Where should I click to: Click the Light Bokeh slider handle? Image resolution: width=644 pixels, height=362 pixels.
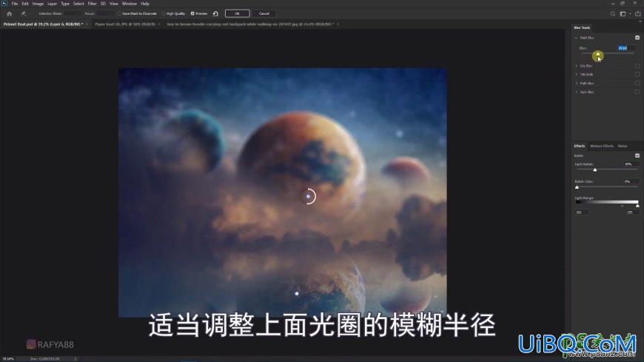594,170
